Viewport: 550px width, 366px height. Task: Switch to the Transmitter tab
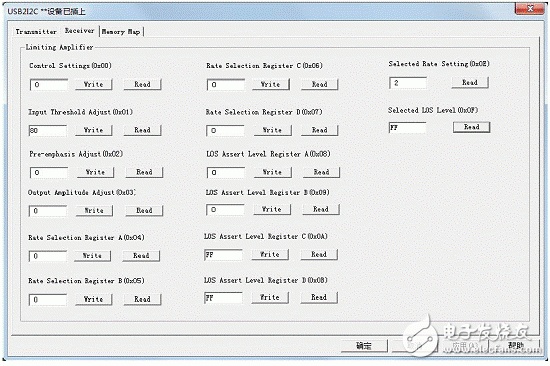(36, 32)
